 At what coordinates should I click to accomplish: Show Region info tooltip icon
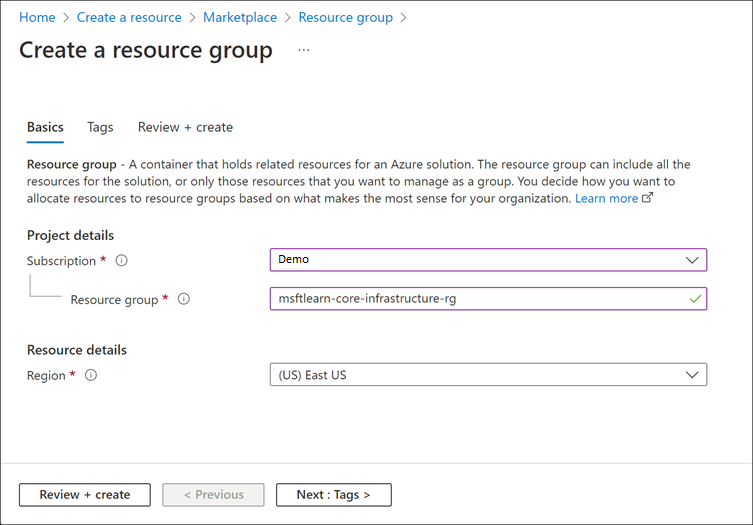[x=91, y=375]
